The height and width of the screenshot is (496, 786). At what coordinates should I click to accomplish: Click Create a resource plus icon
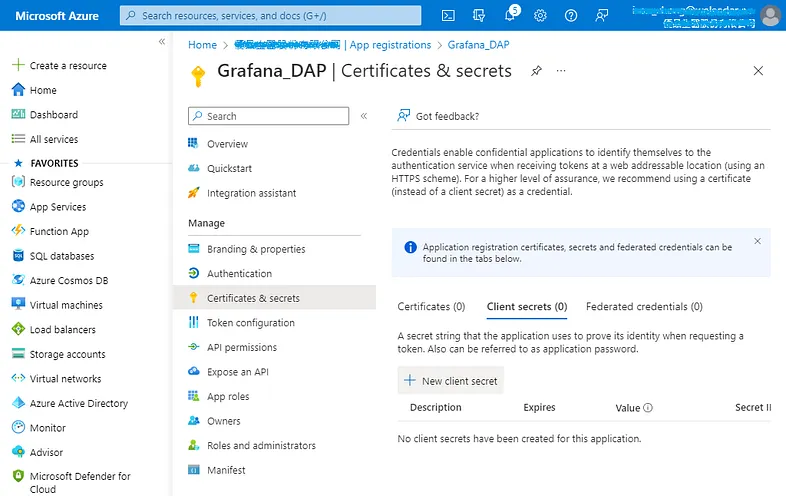[x=18, y=65]
